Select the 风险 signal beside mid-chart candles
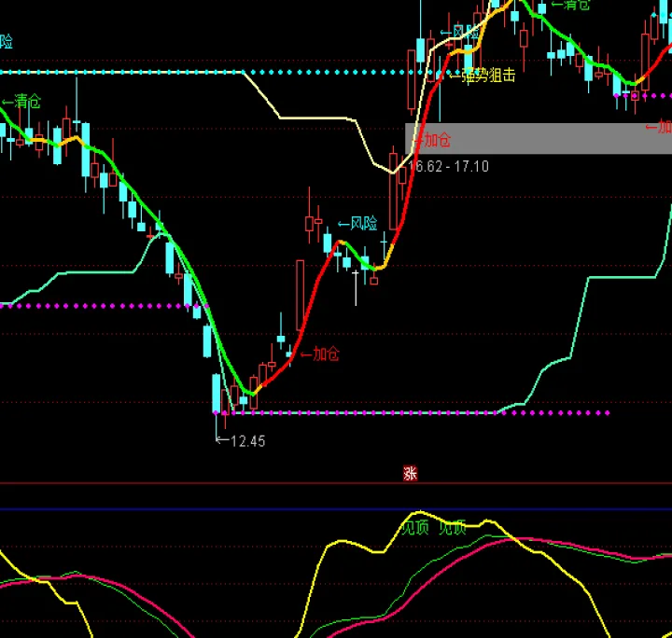 pyautogui.click(x=357, y=224)
